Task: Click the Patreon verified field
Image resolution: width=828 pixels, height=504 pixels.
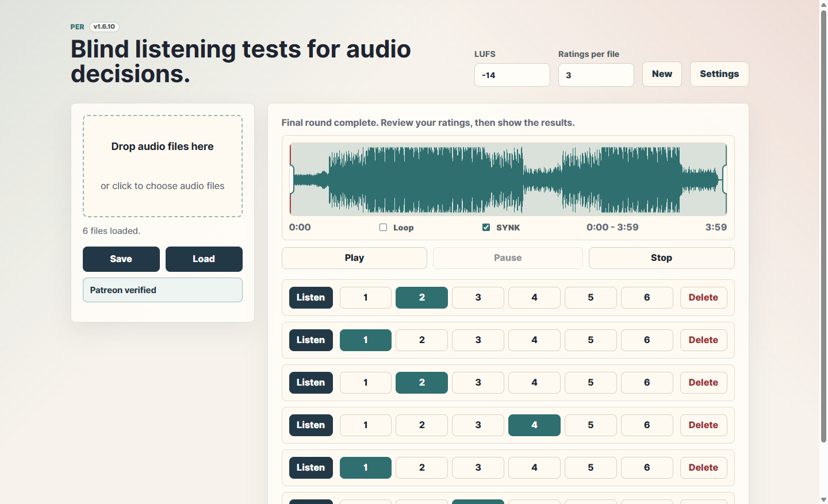Action: [x=163, y=290]
